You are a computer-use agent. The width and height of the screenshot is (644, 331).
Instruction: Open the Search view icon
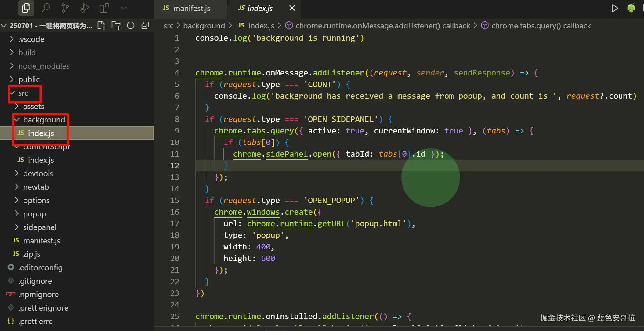(x=46, y=8)
